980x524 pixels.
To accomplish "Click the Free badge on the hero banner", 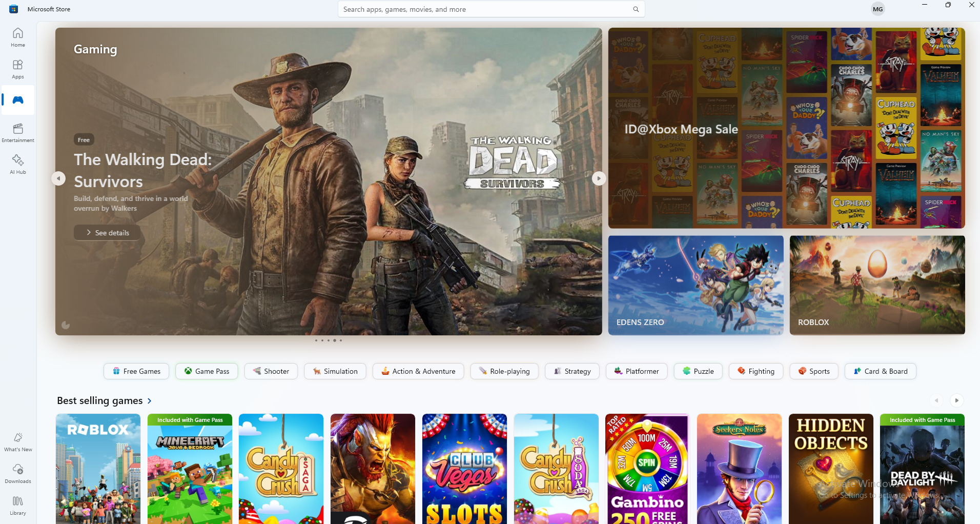I will (84, 139).
